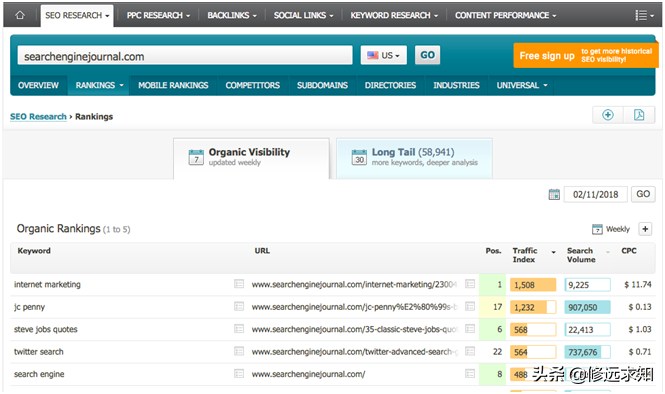665x394 pixels.
Task: Click the plus button beside Weekly
Action: [x=645, y=229]
